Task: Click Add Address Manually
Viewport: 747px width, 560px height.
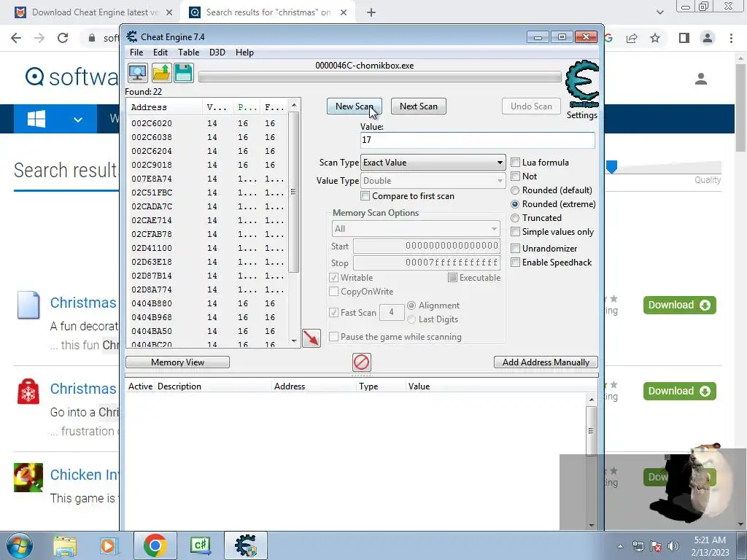Action: pyautogui.click(x=546, y=362)
